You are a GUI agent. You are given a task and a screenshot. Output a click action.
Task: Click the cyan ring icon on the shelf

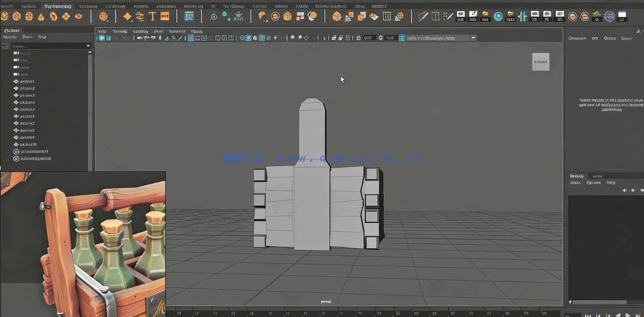(x=498, y=16)
